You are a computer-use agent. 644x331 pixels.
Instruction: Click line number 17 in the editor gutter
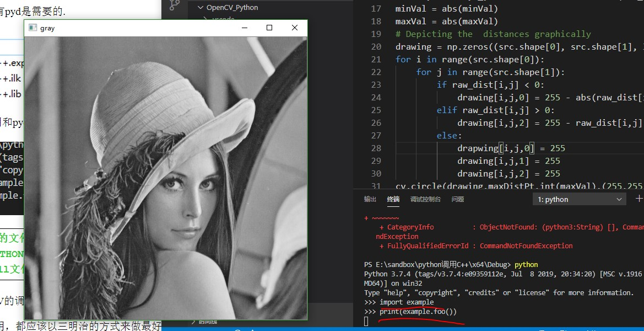point(376,9)
